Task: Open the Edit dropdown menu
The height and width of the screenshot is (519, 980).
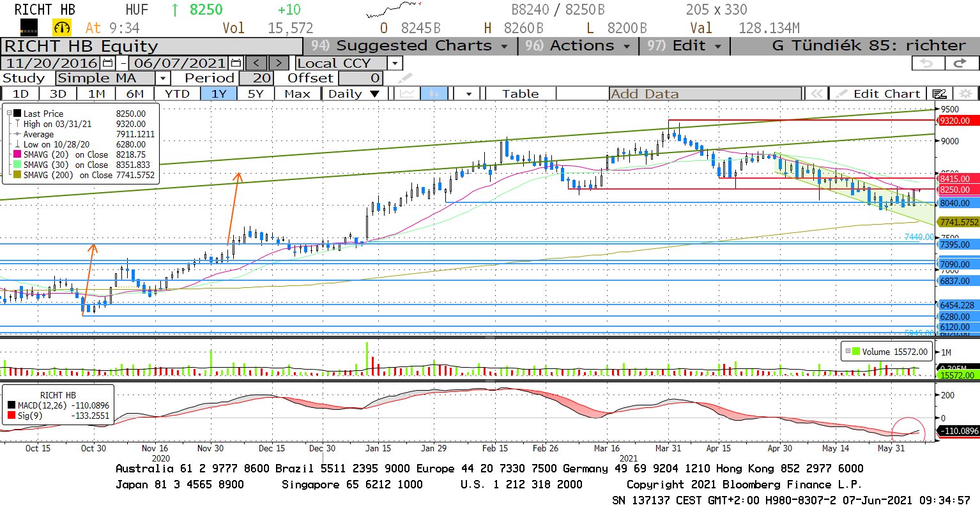Action: point(684,46)
